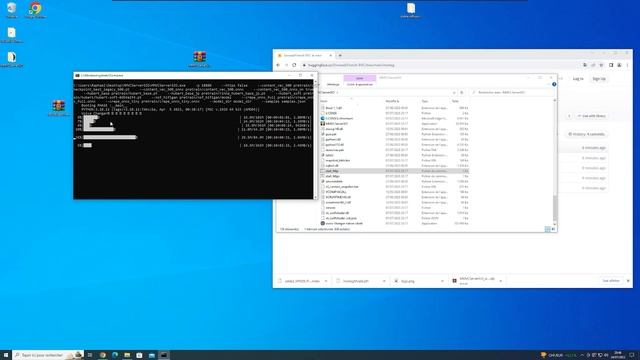
Task: Click the Use with library button
Action: pyautogui.click(x=591, y=116)
